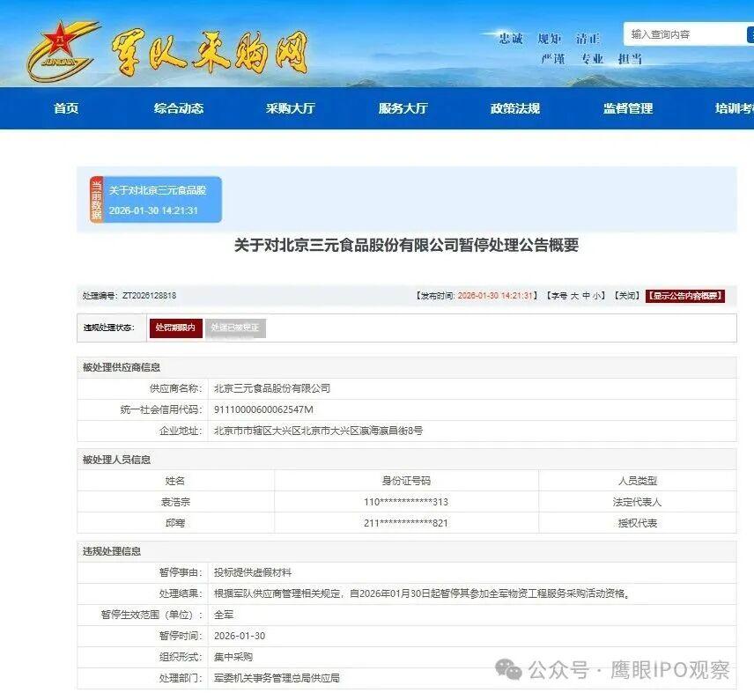Navigate to 监督管理 section
The width and height of the screenshot is (754, 700).
628,108
